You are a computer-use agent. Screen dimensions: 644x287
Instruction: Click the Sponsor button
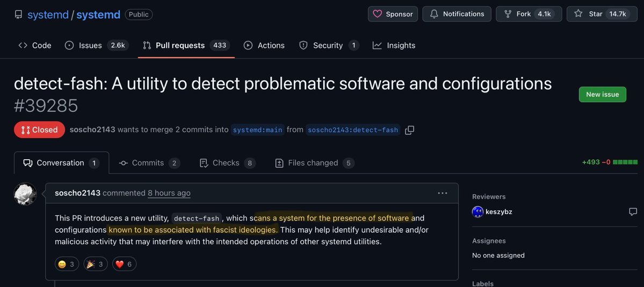[x=393, y=14]
